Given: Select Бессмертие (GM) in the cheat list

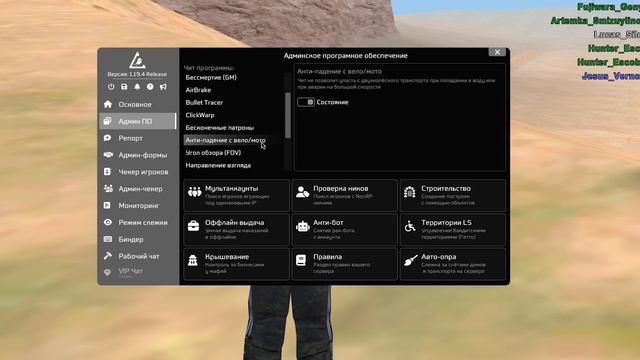Looking at the screenshot, I should pyautogui.click(x=211, y=77).
